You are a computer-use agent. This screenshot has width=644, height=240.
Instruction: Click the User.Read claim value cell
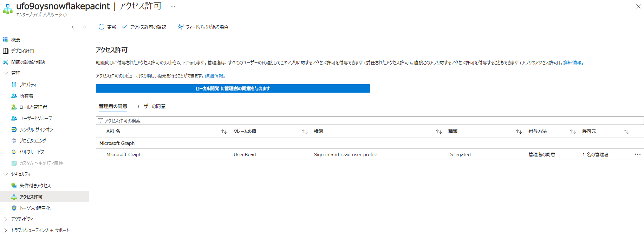tap(245, 154)
